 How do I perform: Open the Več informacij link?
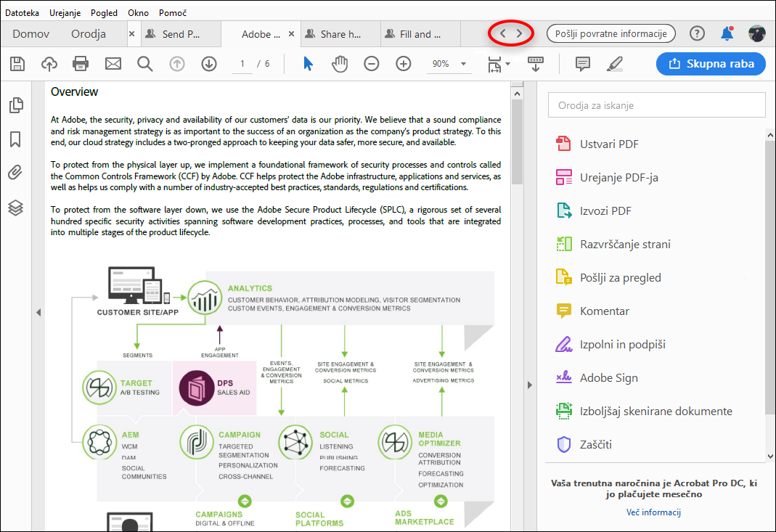pos(653,512)
